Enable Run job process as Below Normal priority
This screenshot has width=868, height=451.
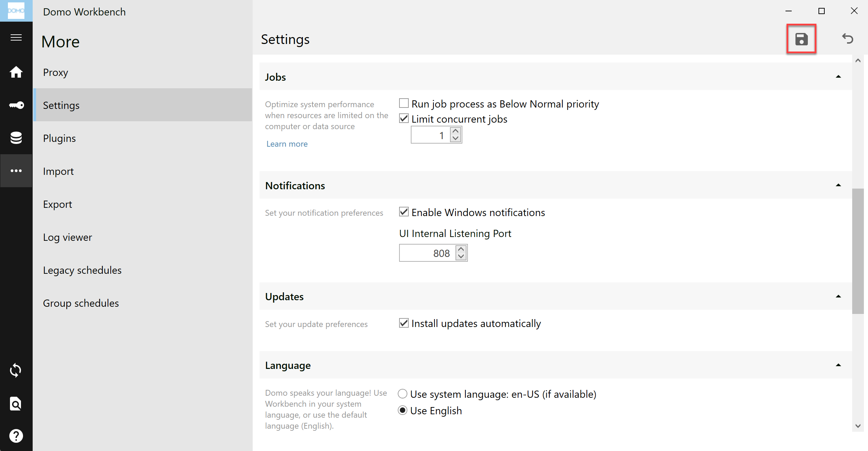tap(404, 103)
